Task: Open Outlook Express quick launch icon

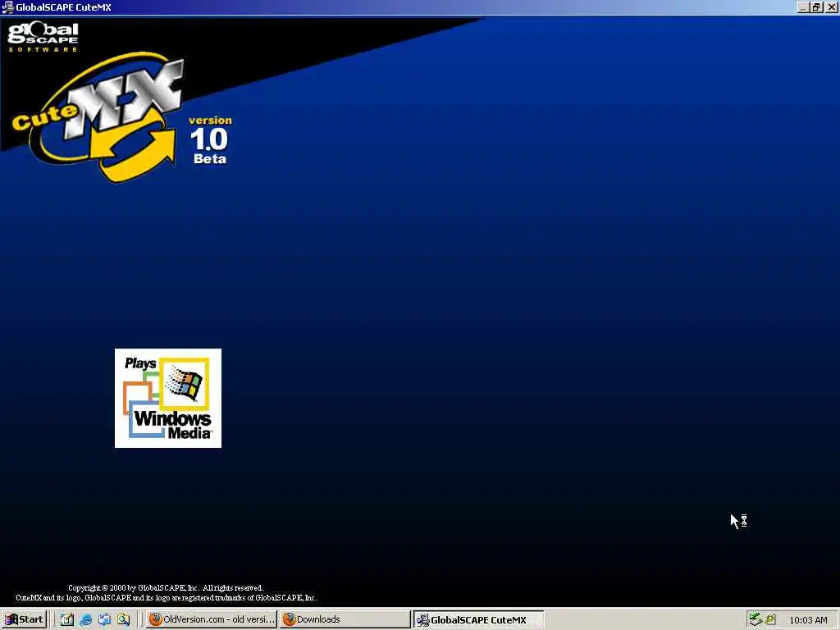Action: coord(104,620)
